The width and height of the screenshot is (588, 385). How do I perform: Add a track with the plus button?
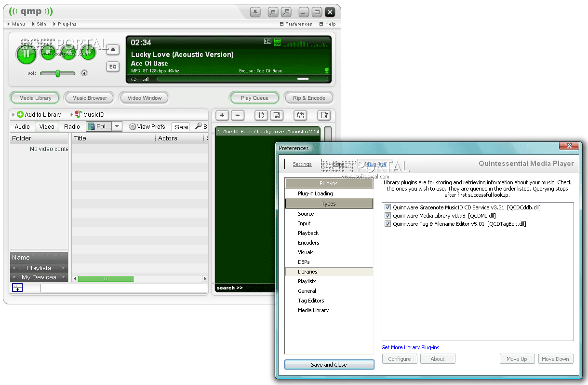tap(222, 115)
